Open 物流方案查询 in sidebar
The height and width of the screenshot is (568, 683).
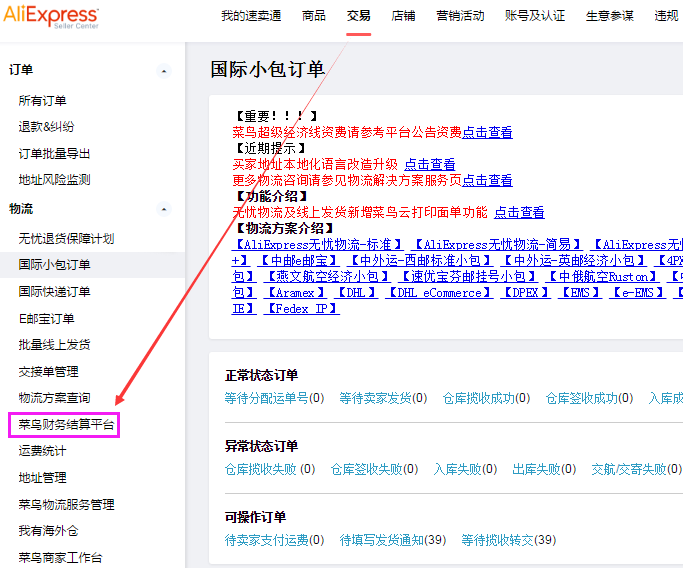(54, 398)
